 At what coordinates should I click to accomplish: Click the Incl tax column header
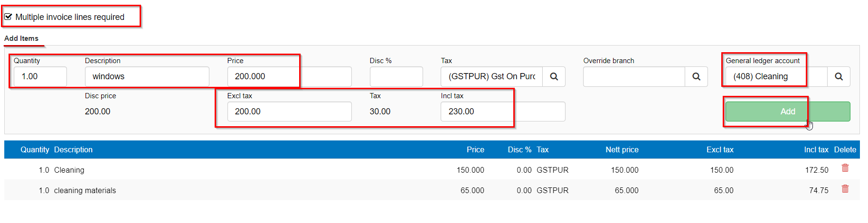pyautogui.click(x=816, y=149)
